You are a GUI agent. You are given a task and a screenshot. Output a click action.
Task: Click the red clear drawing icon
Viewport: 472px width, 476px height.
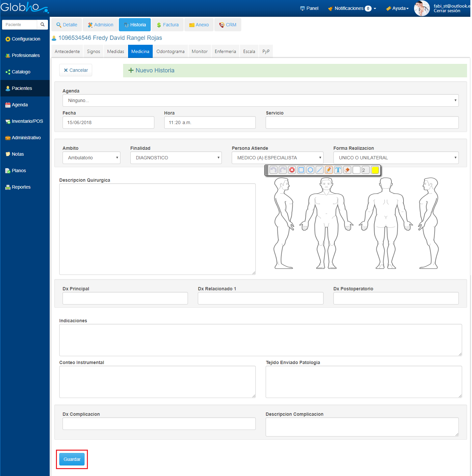(x=292, y=170)
